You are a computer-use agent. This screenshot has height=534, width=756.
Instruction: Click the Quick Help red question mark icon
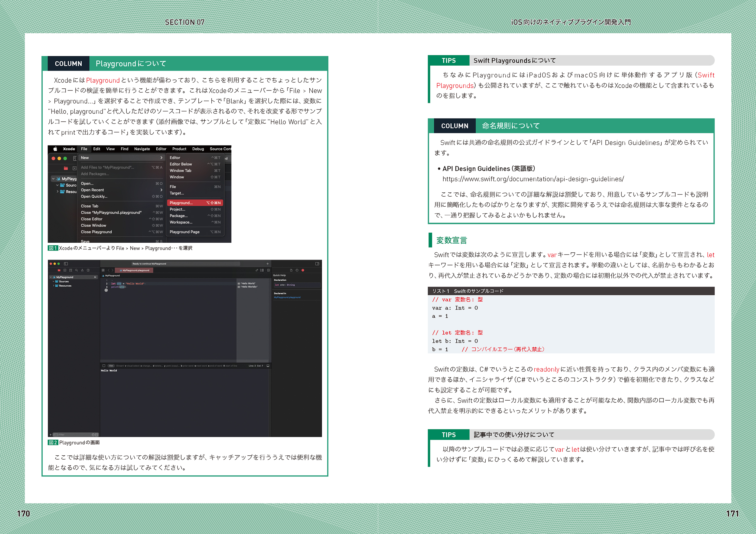coord(303,270)
